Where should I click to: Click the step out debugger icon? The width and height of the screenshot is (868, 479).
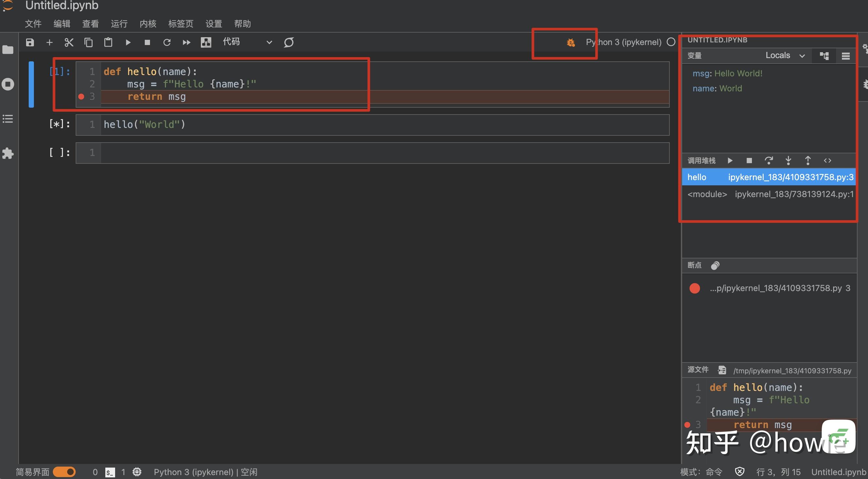point(808,161)
